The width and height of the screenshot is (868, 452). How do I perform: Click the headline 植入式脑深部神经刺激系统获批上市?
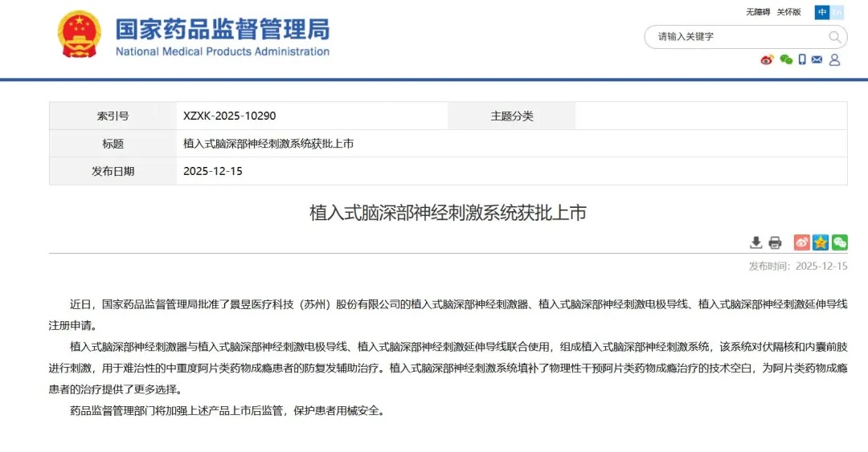coord(448,213)
